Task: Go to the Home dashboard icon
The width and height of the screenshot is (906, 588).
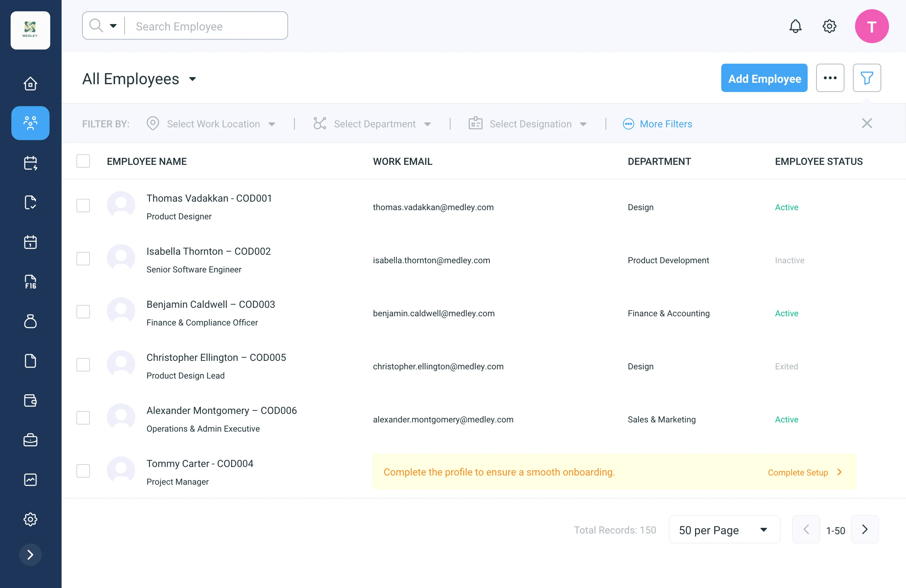Action: (x=30, y=83)
